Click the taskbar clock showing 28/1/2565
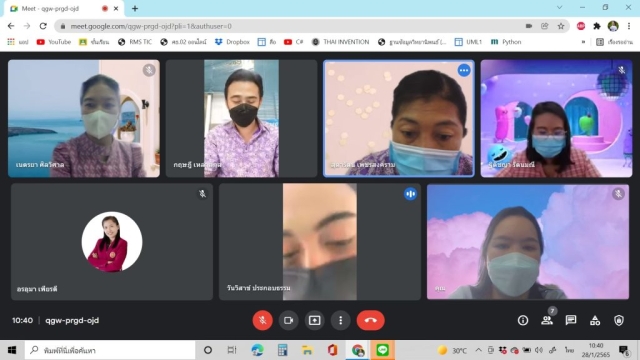640x360 pixels. (596, 350)
